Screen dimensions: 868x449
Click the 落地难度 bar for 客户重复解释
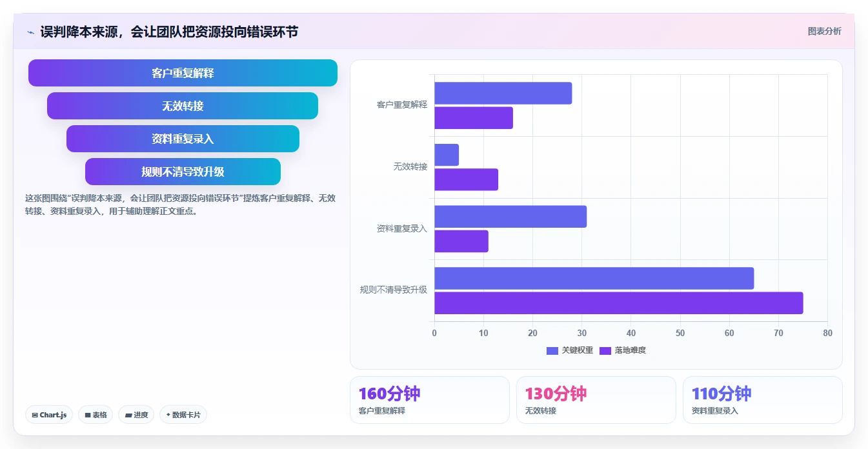[x=474, y=118]
